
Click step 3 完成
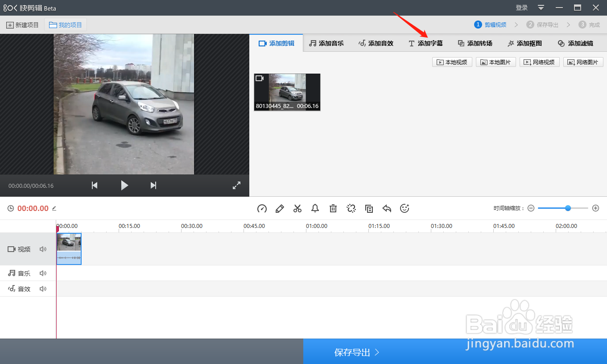pyautogui.click(x=589, y=25)
